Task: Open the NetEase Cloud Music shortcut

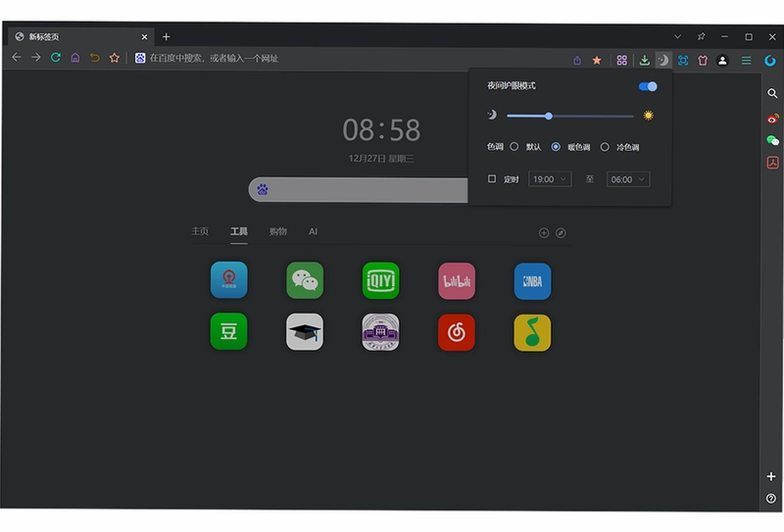Action: click(457, 332)
